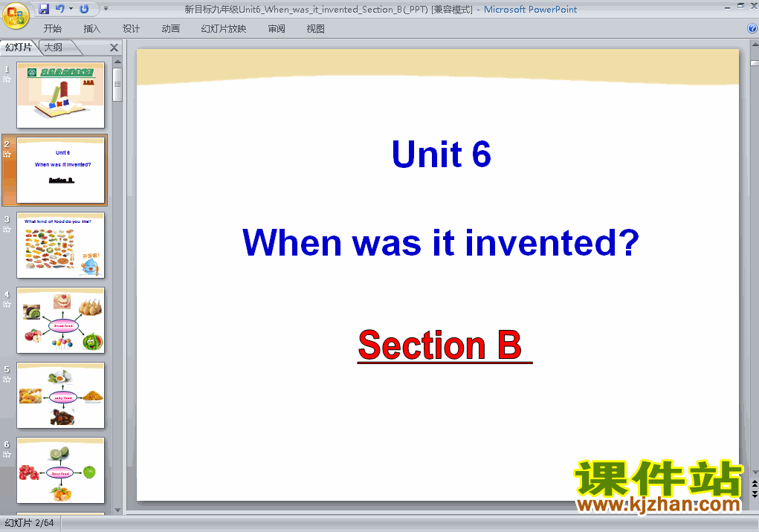The height and width of the screenshot is (532, 759).
Task: Select slide 1 thumbnail
Action: point(60,95)
